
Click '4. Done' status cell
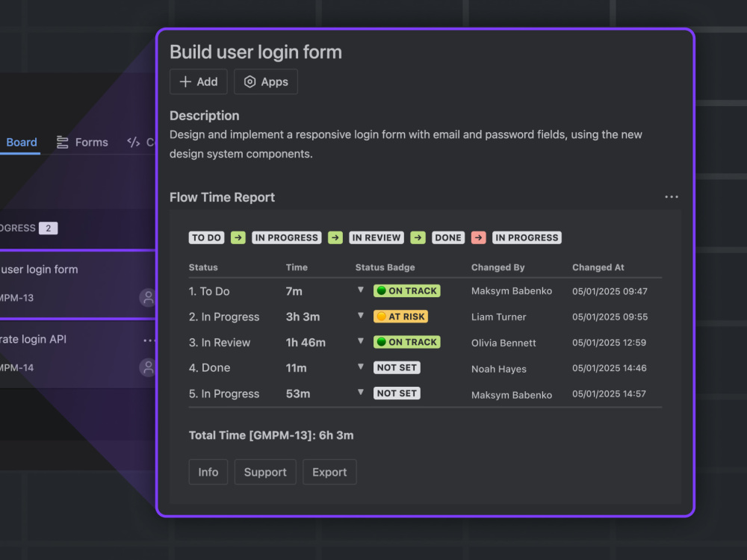click(210, 367)
